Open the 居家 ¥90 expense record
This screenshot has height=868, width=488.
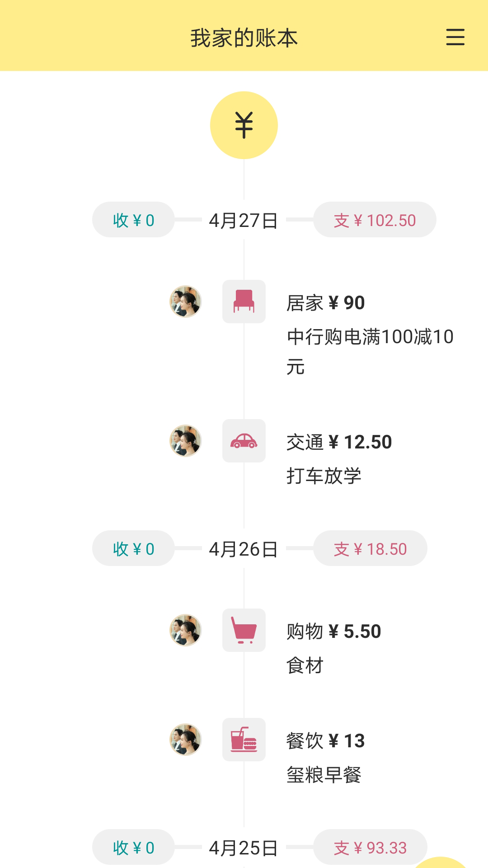click(x=325, y=303)
